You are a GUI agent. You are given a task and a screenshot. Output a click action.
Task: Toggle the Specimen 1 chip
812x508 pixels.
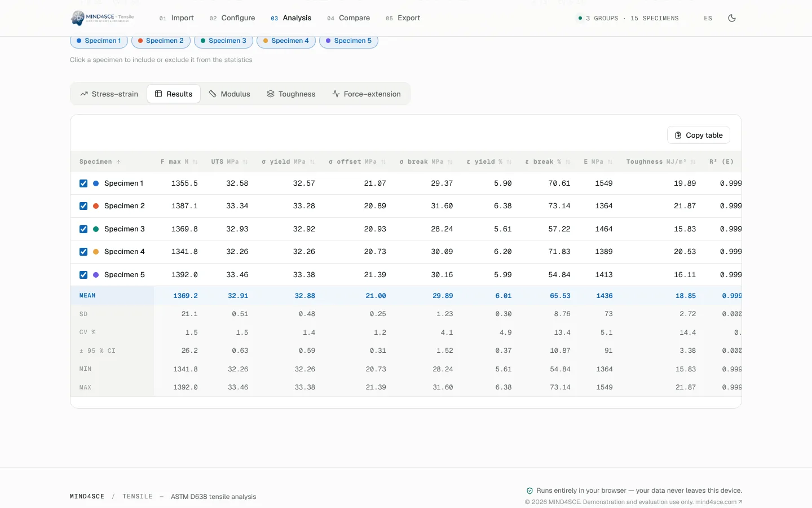99,41
